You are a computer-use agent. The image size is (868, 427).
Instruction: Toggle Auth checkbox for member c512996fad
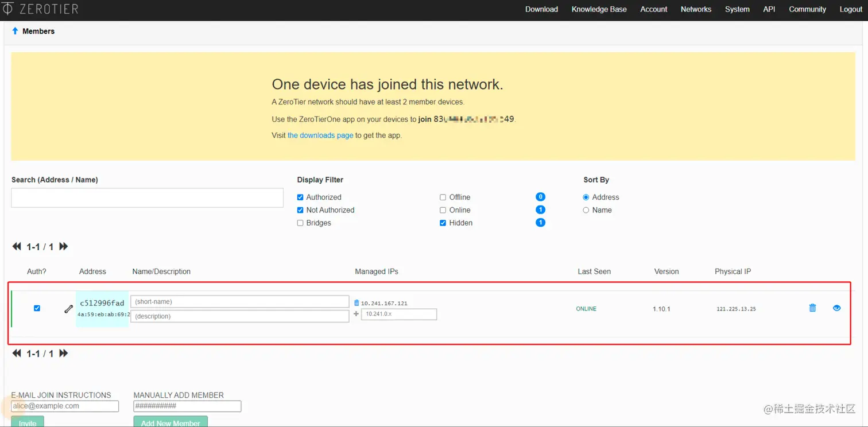[x=37, y=308]
